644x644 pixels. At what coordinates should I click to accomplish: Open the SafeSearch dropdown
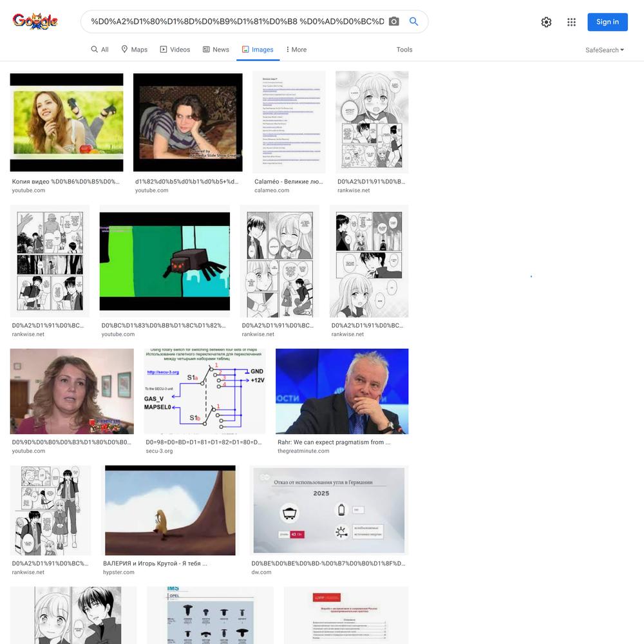(605, 50)
